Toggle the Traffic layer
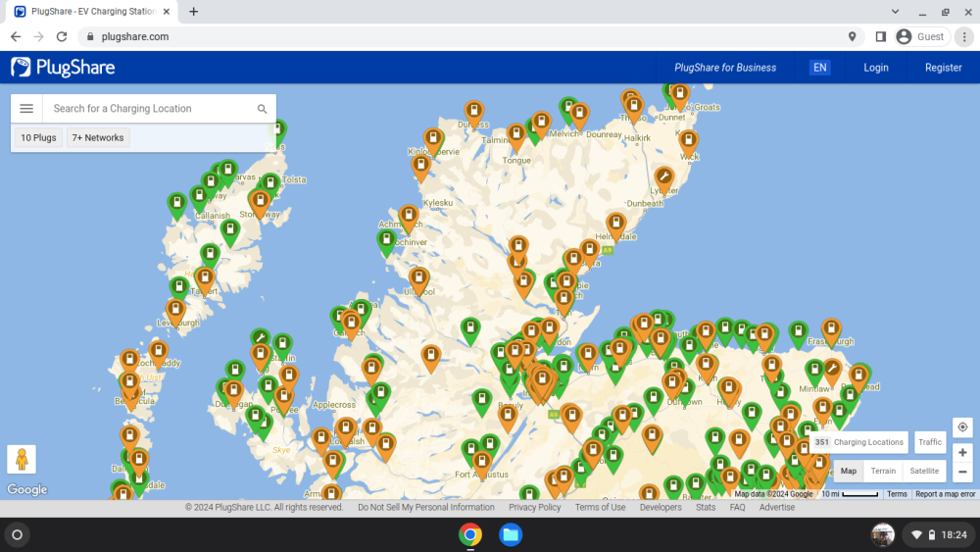Screen dimensions: 980x552 click(929, 442)
